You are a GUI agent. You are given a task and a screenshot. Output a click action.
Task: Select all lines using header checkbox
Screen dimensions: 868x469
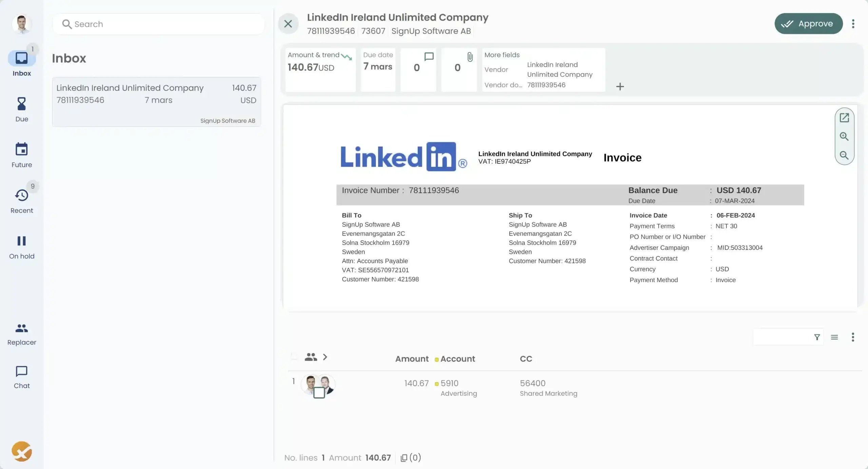tap(294, 357)
